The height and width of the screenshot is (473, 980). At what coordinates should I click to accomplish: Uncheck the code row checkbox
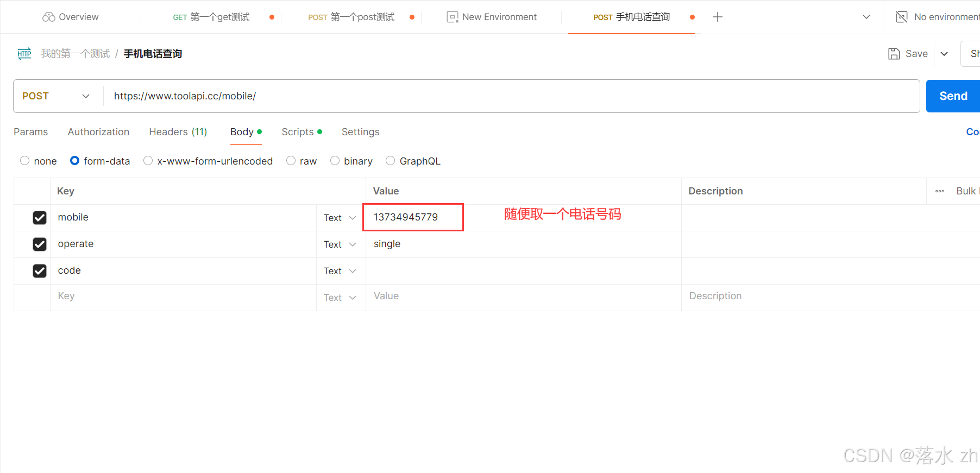[x=40, y=271]
